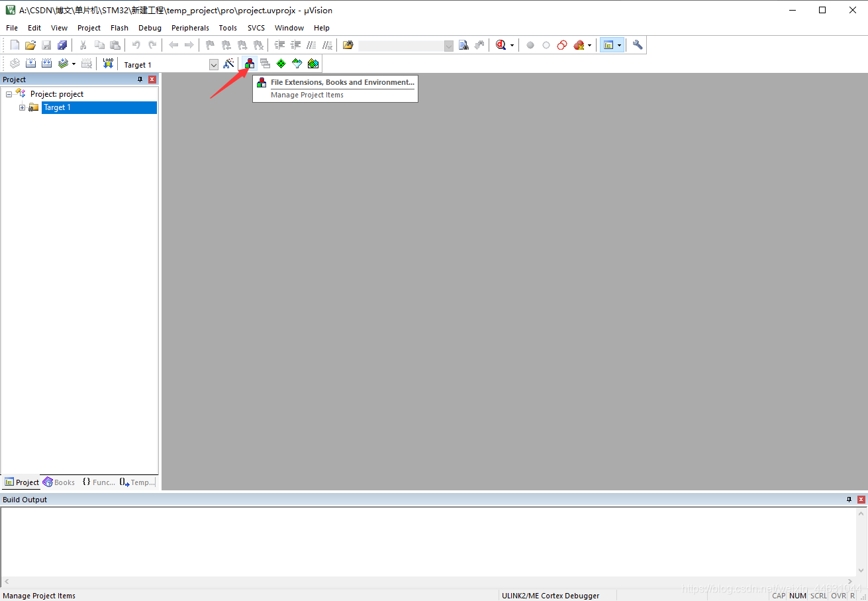Click the Build Output horizontal scrollbar
Image resolution: width=868 pixels, height=601 pixels.
(x=428, y=582)
